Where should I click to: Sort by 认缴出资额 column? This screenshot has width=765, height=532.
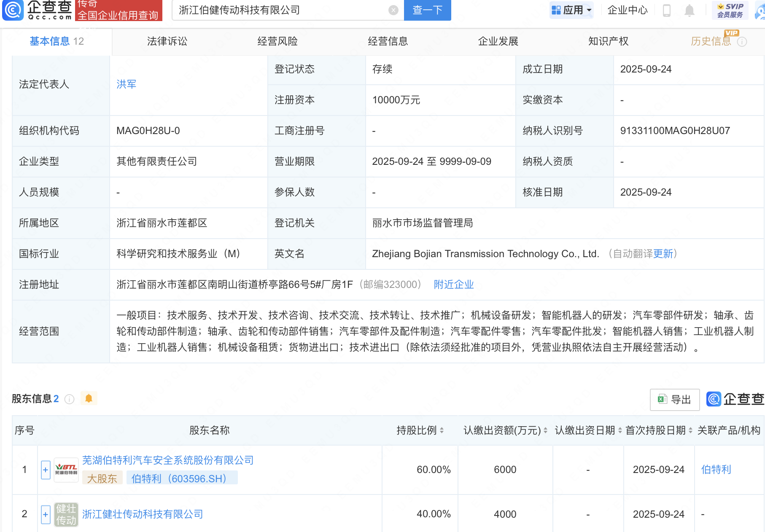point(546,430)
